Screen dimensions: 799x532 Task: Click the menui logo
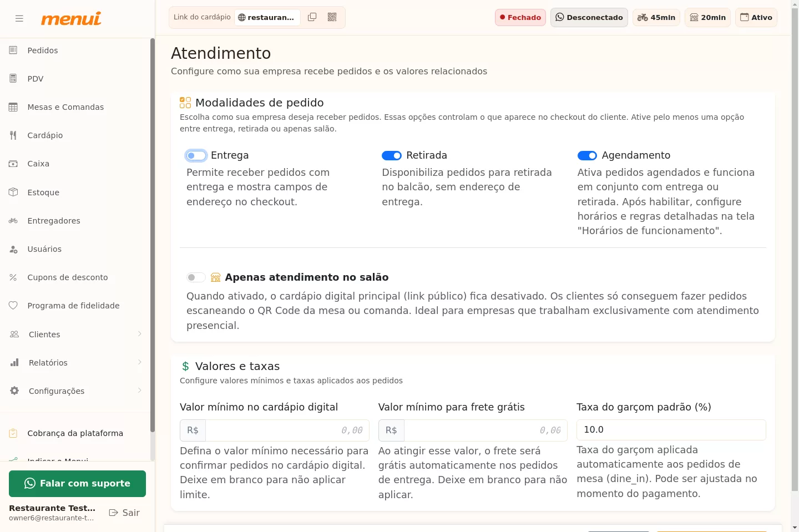pos(71,18)
